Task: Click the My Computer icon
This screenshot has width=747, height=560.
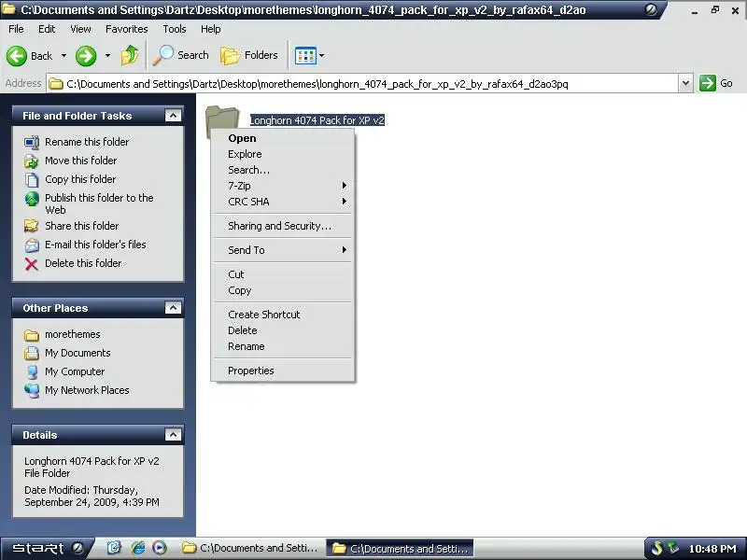Action: pos(32,371)
